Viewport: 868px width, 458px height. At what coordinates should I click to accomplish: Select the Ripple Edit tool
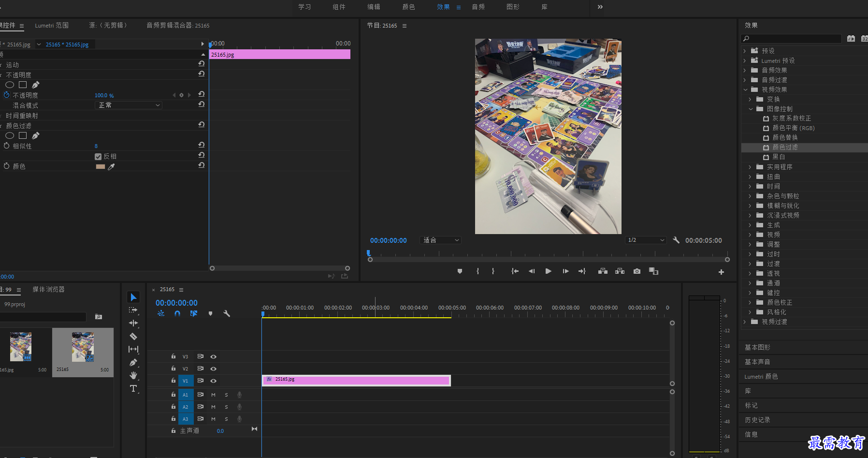click(133, 323)
